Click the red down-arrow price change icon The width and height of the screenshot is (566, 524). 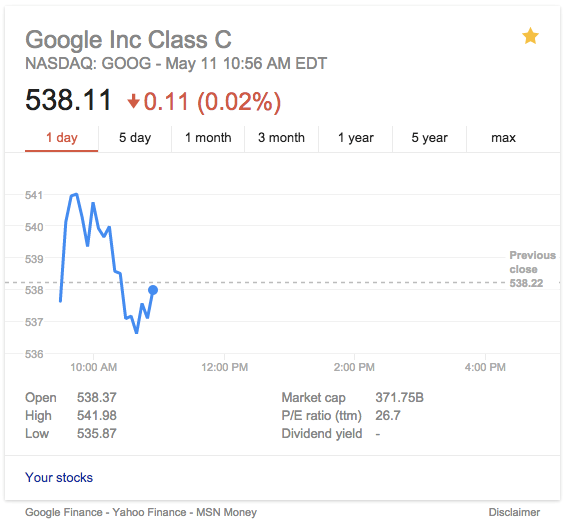133,101
